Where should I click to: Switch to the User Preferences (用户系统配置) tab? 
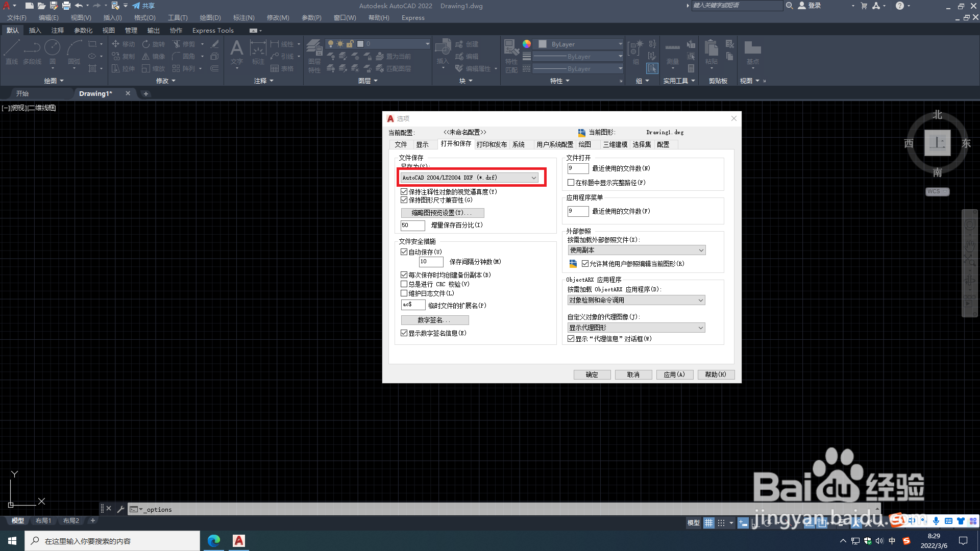(x=554, y=144)
